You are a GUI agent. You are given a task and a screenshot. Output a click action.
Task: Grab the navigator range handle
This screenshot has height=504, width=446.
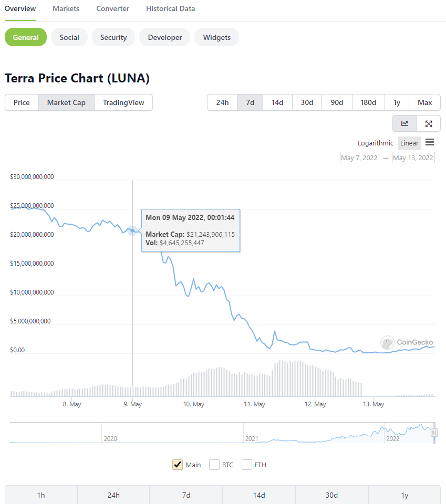434,433
